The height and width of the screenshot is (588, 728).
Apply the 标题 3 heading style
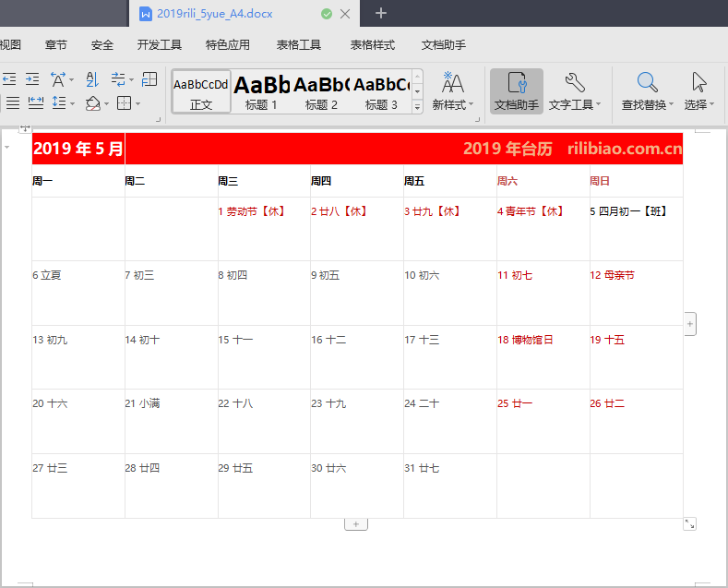click(x=381, y=91)
